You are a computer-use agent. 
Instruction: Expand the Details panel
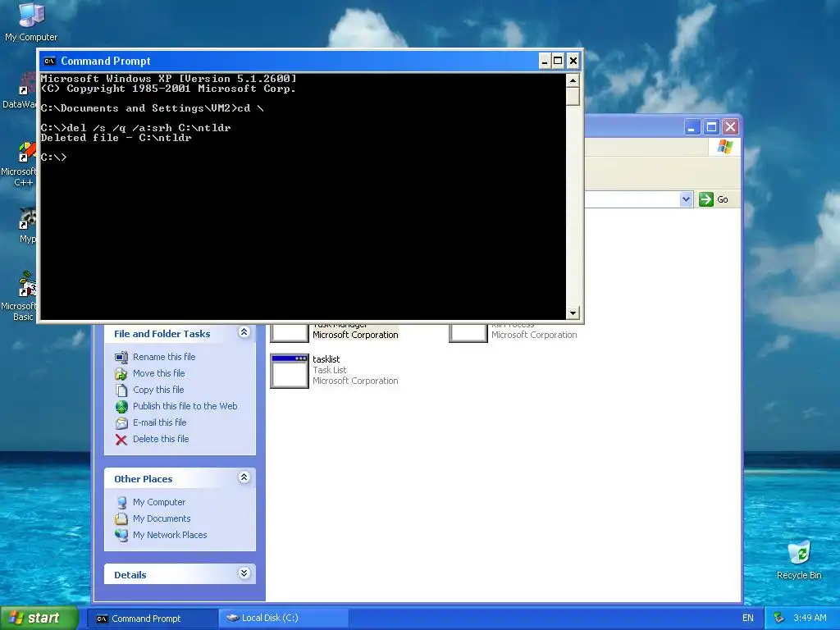pyautogui.click(x=244, y=573)
